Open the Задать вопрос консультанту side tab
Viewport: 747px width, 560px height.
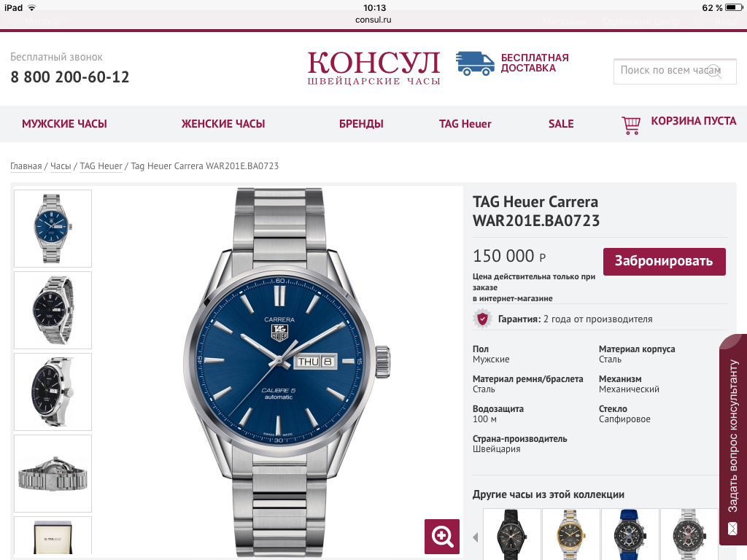click(x=733, y=440)
